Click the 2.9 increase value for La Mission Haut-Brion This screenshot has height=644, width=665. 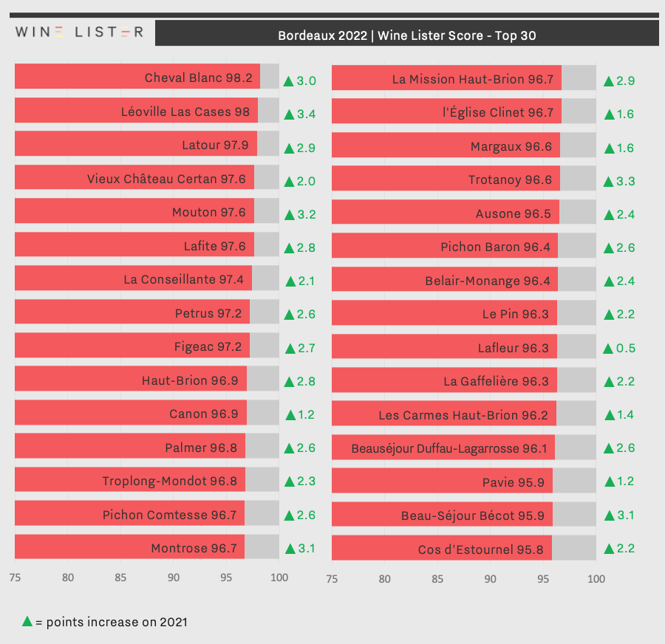[x=626, y=81]
